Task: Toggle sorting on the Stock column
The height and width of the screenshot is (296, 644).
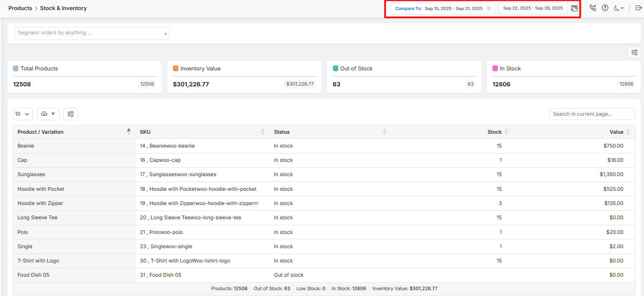Action: point(506,132)
